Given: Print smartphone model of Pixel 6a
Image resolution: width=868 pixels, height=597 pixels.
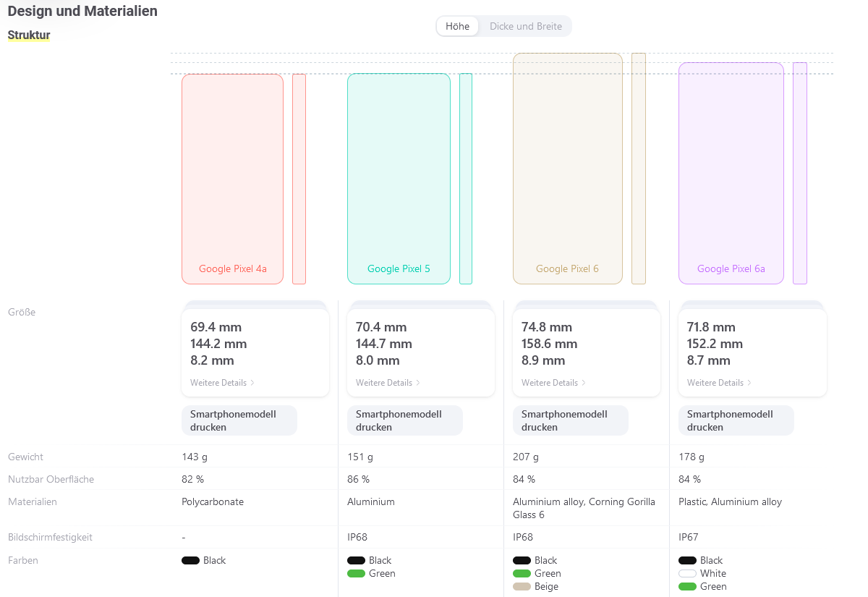Looking at the screenshot, I should coord(736,420).
